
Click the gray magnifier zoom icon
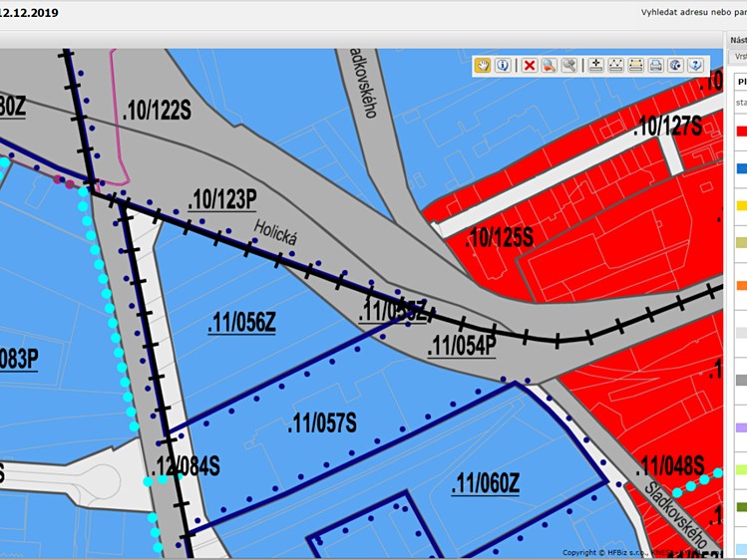tap(568, 65)
